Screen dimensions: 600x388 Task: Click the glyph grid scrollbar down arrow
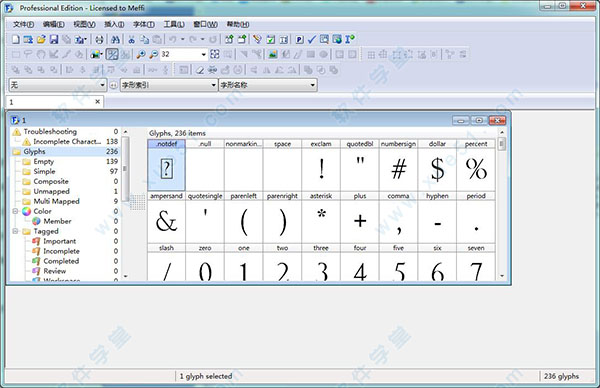(502, 276)
